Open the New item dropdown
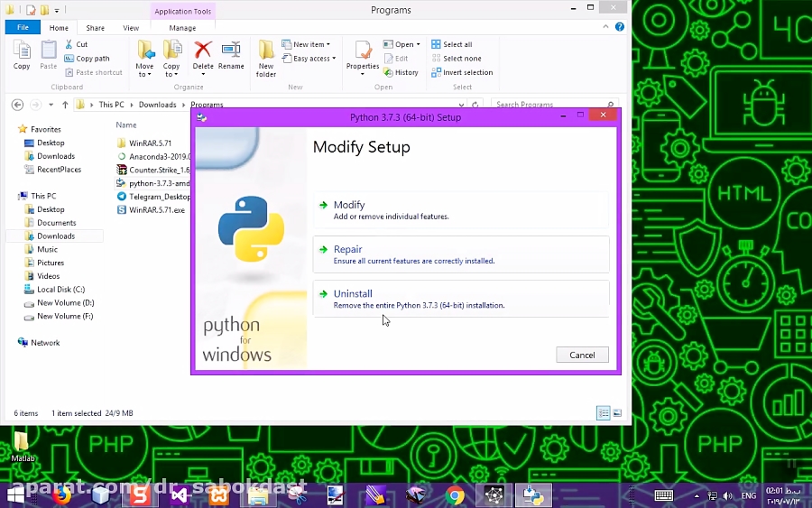Viewport: 812px width, 508px height. 306,44
